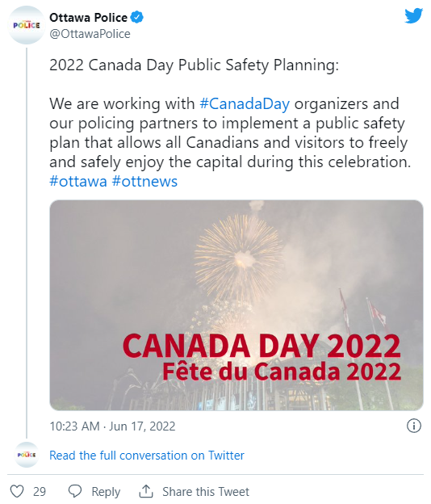Open the @OttawaPolice handle
Image resolution: width=431 pixels, height=504 pixels.
(90, 34)
